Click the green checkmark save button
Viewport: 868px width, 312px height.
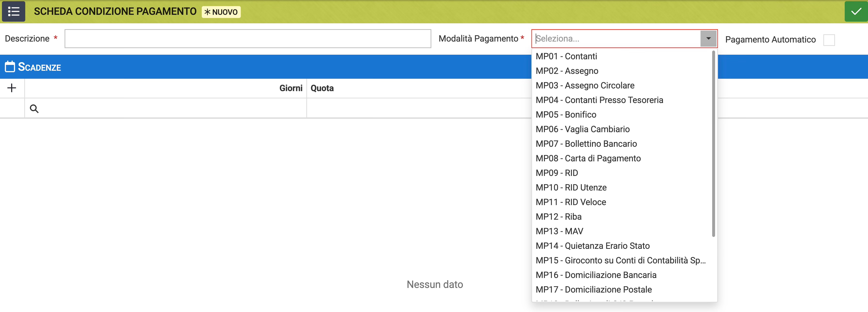tap(856, 11)
